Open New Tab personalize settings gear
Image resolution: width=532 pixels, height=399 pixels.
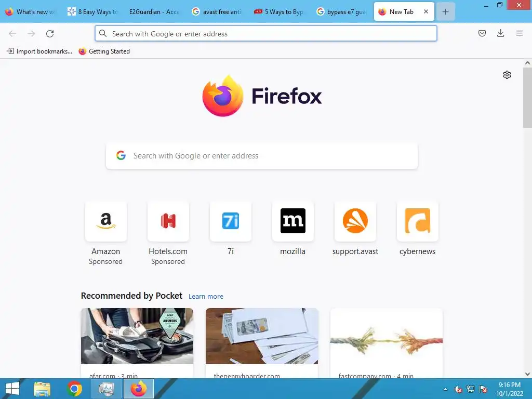(507, 75)
